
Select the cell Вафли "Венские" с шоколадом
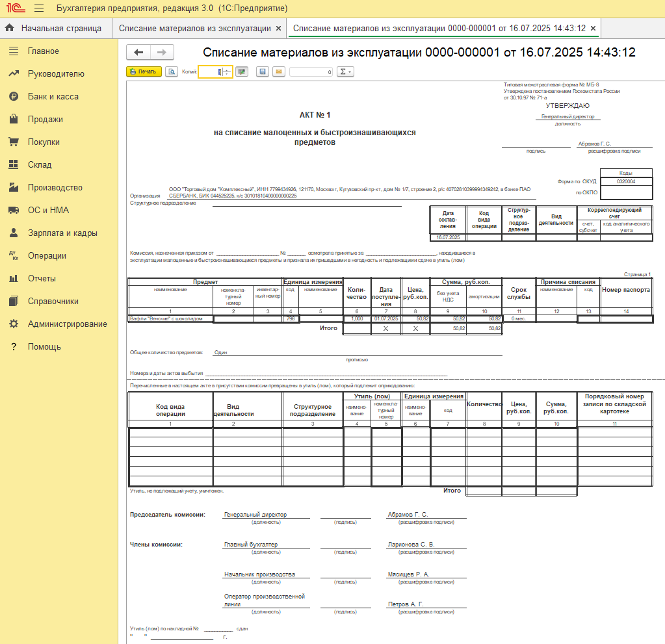tap(170, 318)
